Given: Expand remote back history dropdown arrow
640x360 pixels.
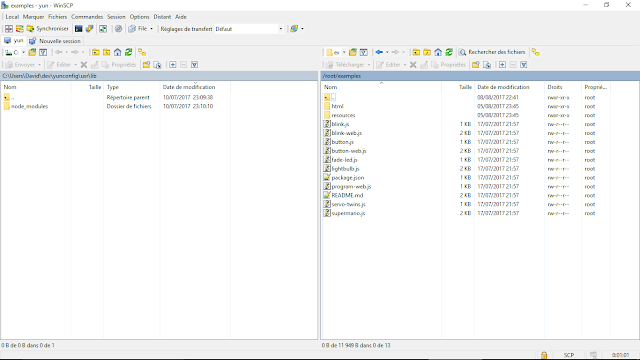Looking at the screenshot, I should click(387, 52).
